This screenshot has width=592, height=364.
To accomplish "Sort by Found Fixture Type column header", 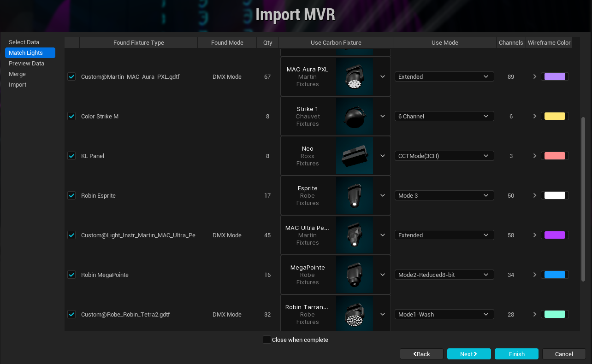I will coord(139,42).
